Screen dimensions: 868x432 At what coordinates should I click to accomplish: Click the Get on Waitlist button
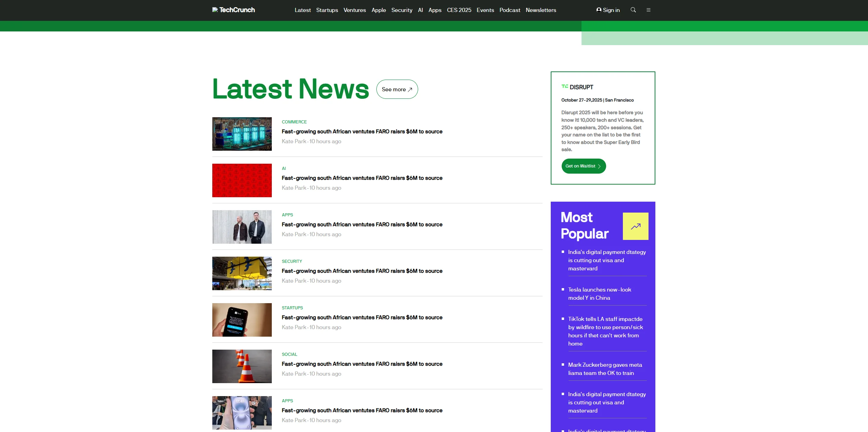point(583,166)
